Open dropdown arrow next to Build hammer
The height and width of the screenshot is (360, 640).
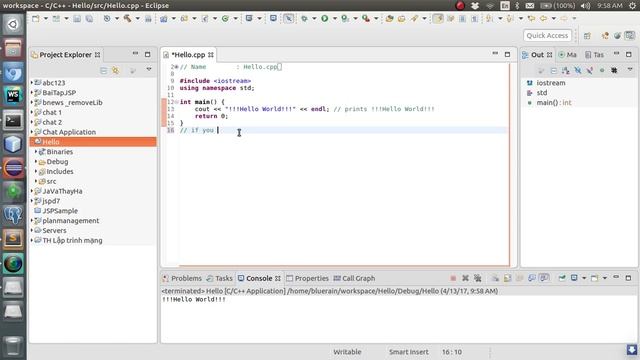point(137,18)
